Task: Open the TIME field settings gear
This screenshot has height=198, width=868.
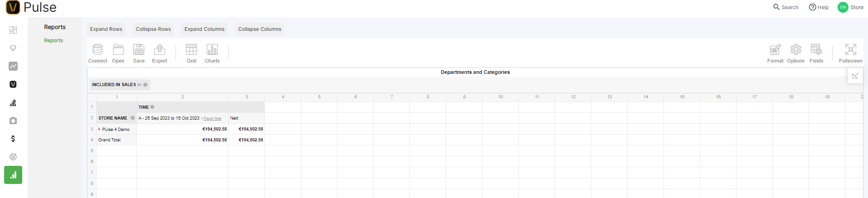Action: 152,107
